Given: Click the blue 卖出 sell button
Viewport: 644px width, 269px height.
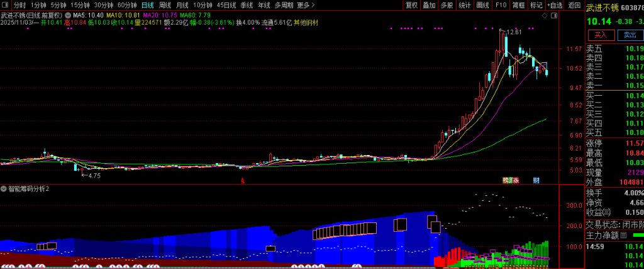Looking at the screenshot, I should 630,35.
